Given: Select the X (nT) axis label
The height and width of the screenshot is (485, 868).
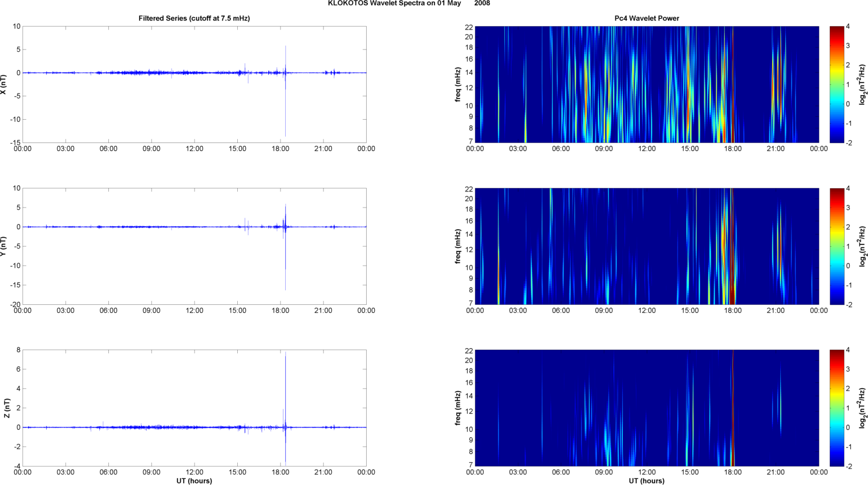Looking at the screenshot, I should [x=4, y=84].
